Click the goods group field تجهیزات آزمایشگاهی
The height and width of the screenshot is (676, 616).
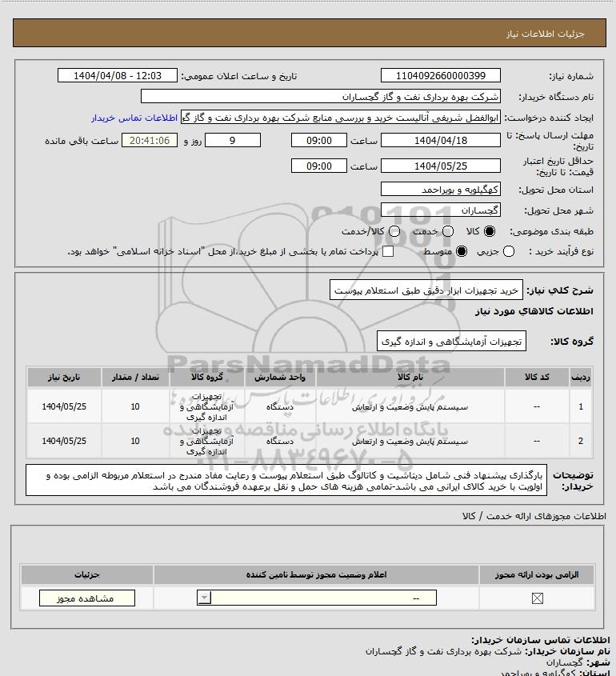click(x=451, y=342)
